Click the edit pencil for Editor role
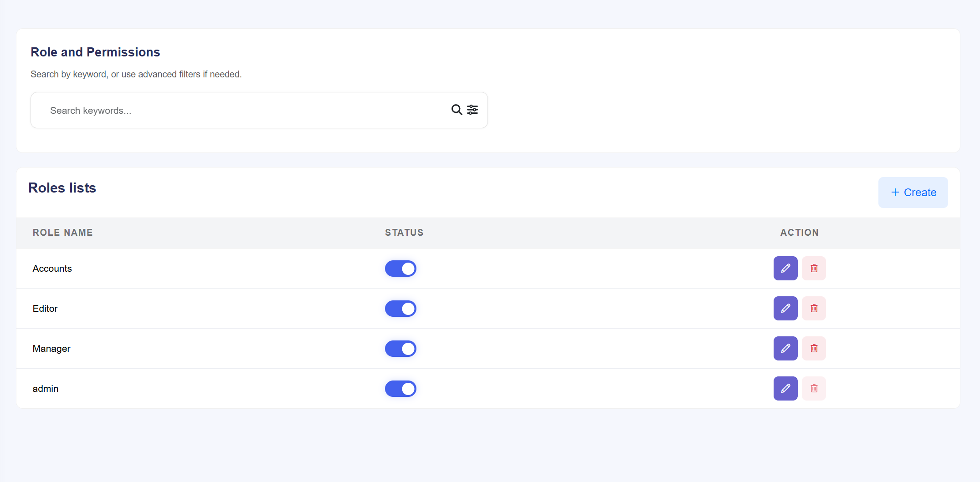This screenshot has width=980, height=482. pyautogui.click(x=785, y=308)
